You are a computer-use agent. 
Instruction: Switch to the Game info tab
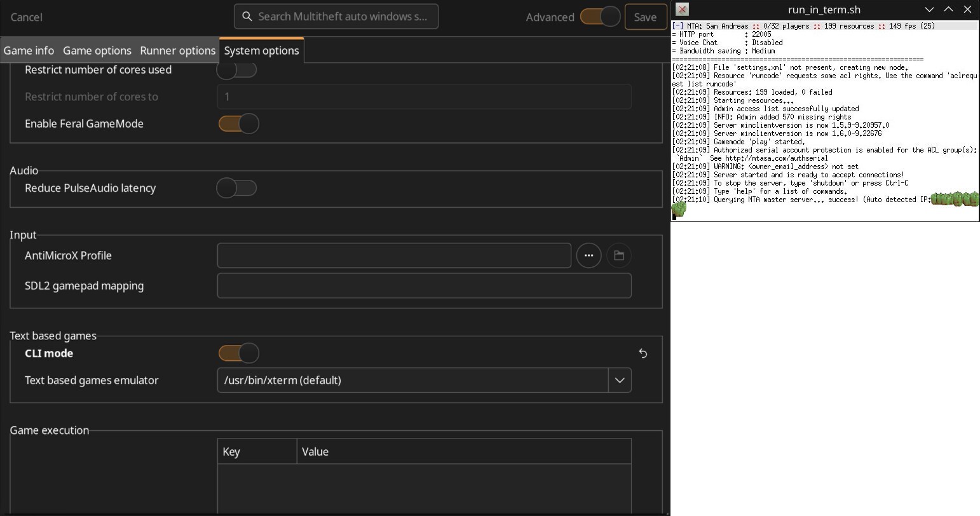pos(29,51)
